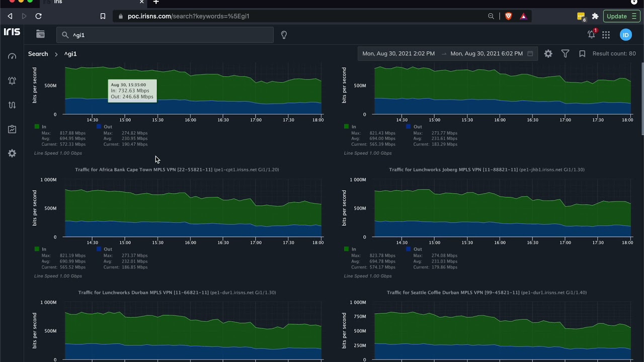Bookmark this page in the address bar
Screen dimensions: 644x362
(103, 16)
